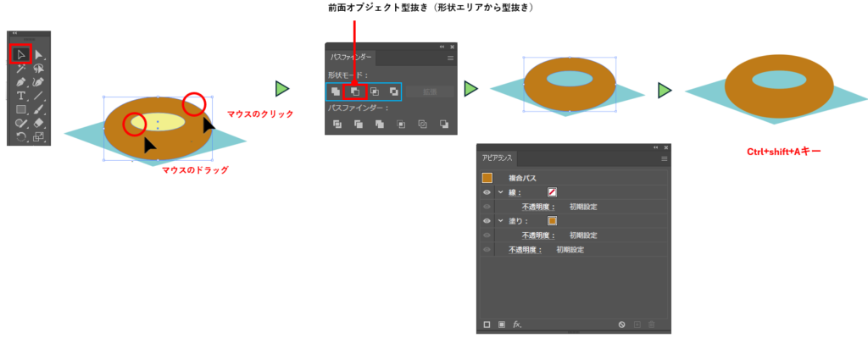Open stroke 不透明度 opacity link
Screen dimensions: 868x338
pyautogui.click(x=538, y=207)
